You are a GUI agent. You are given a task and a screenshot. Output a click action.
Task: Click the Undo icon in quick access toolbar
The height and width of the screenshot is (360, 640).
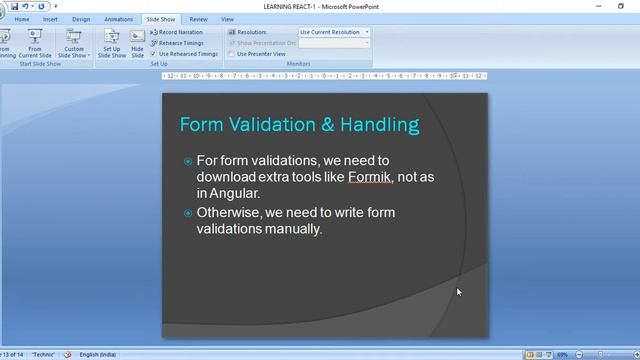click(x=25, y=7)
